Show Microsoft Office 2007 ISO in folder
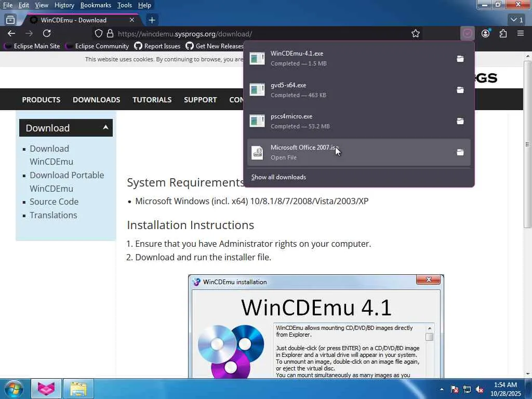This screenshot has height=399, width=532. 460,152
